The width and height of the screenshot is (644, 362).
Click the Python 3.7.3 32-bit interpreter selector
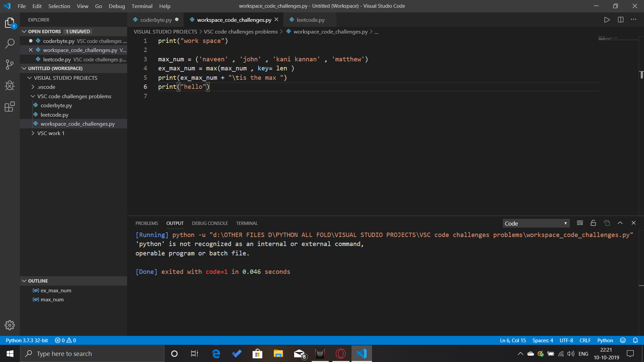27,340
